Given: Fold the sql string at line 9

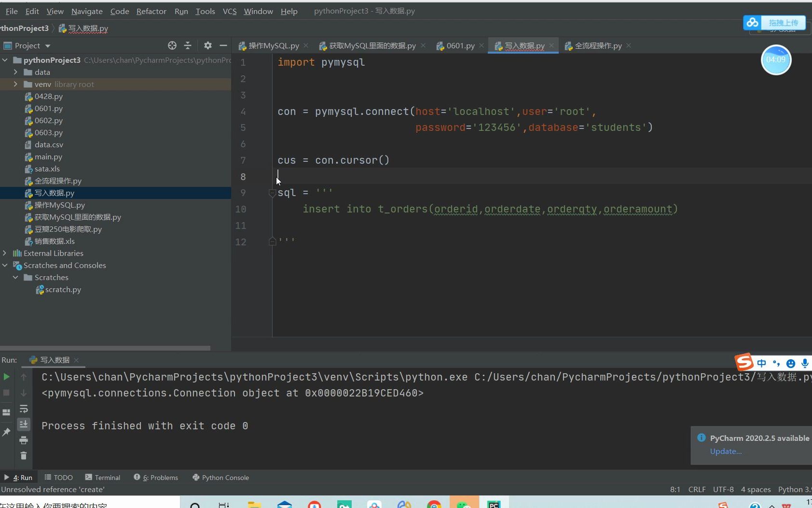Looking at the screenshot, I should pyautogui.click(x=272, y=193).
